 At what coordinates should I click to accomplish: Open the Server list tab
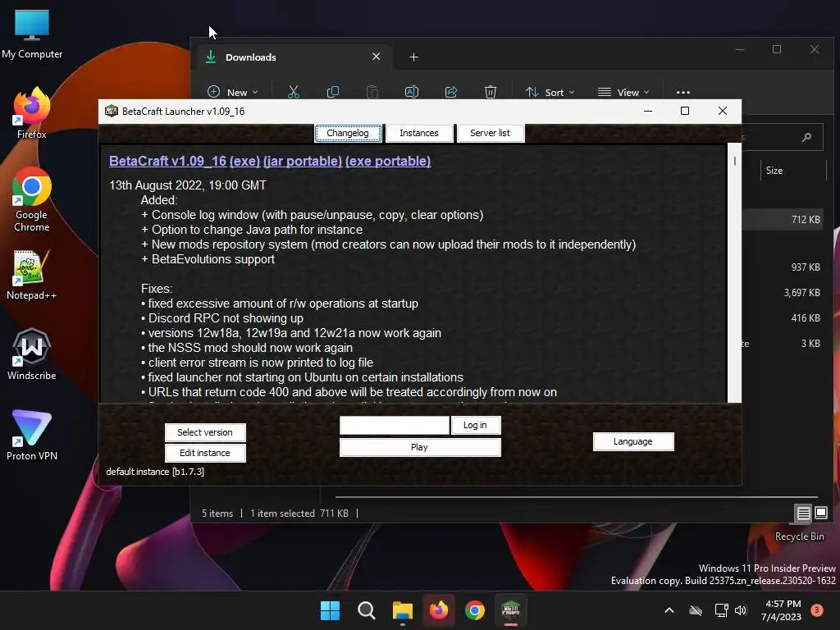coord(490,133)
